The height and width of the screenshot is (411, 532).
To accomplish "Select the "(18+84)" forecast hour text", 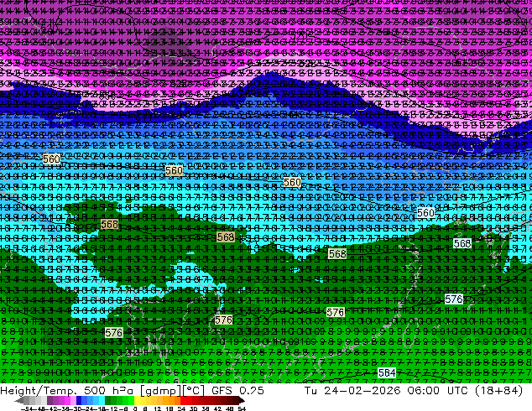I will 498,390.
